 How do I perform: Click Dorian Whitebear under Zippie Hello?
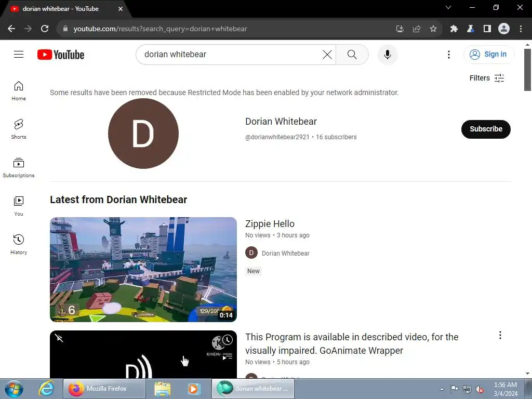285,254
